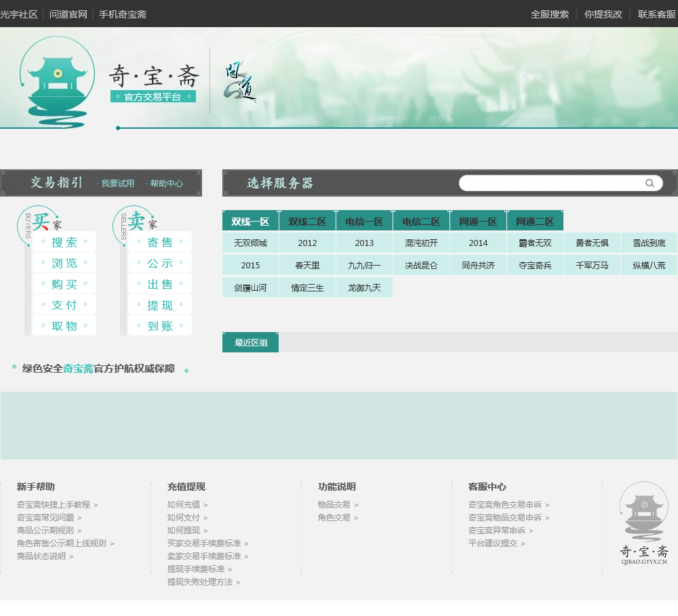Open 角色交易 function link
The width and height of the screenshot is (678, 616).
(338, 518)
